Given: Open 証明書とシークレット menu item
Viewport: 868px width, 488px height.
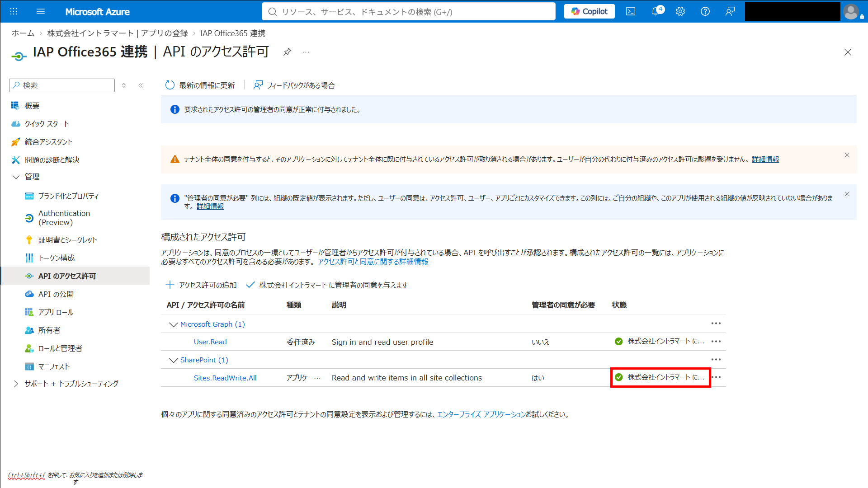Looking at the screenshot, I should [68, 240].
